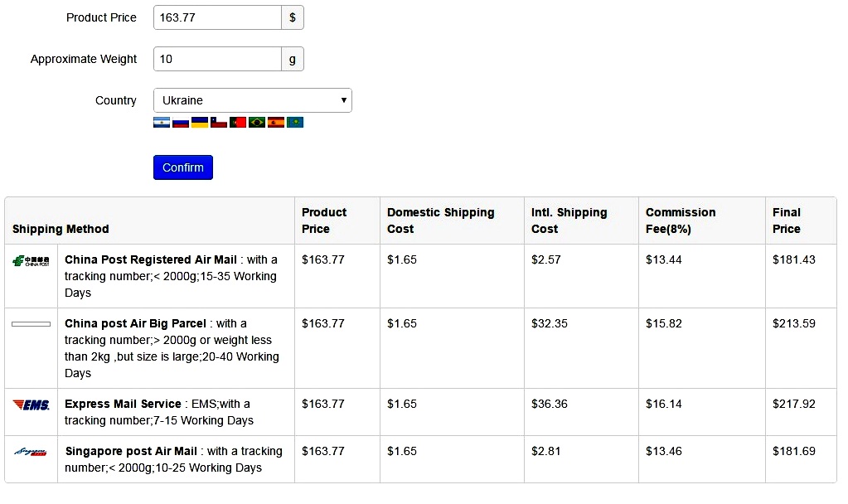Click the Singapore post Air Mail title
Viewport: 848px width, 504px height.
[131, 451]
